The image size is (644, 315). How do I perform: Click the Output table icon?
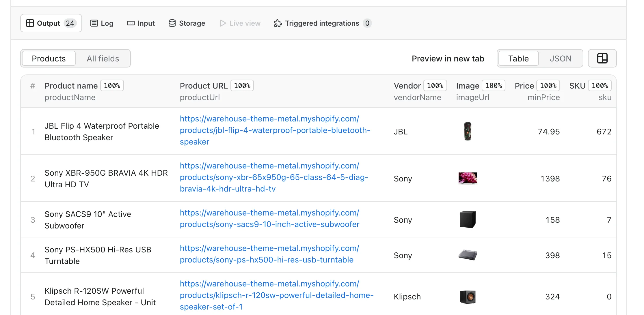[30, 23]
